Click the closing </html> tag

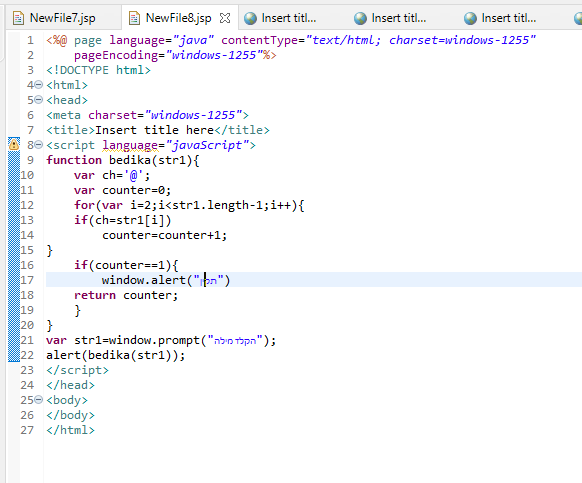pos(70,430)
